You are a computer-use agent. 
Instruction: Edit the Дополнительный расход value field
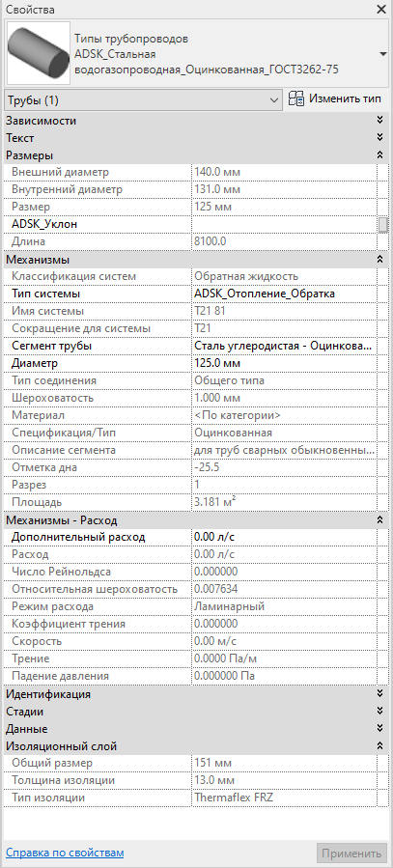point(283,537)
